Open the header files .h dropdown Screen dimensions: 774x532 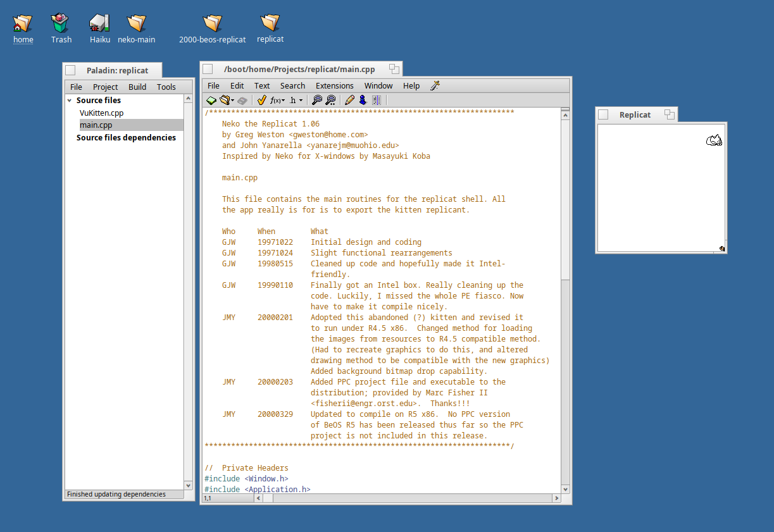click(x=296, y=100)
